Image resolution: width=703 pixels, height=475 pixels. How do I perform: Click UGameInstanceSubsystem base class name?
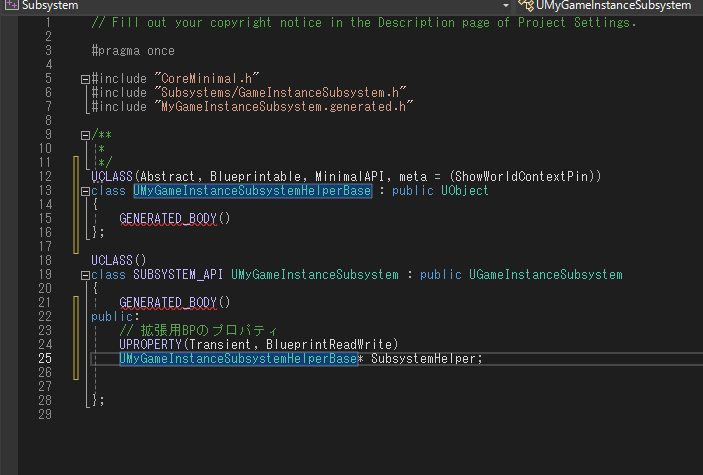point(546,275)
